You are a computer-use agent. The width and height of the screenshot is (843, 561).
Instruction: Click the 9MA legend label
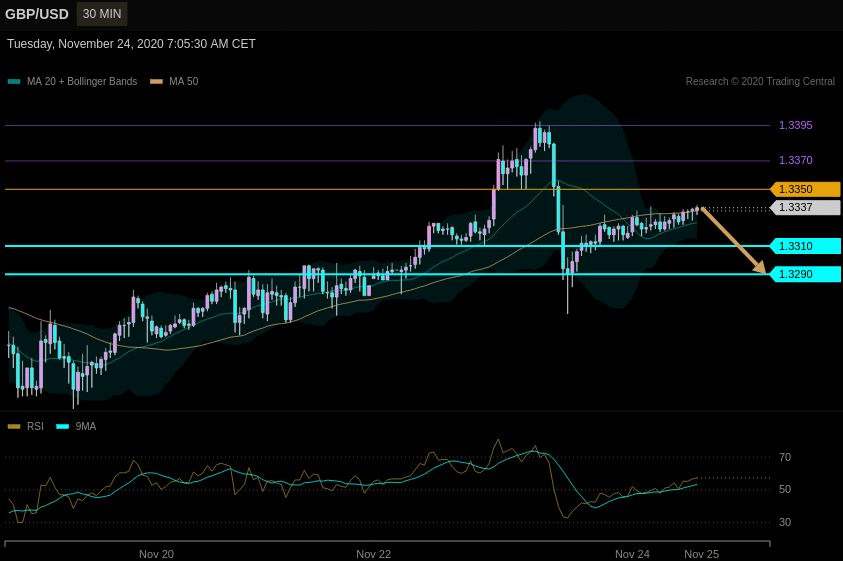(x=85, y=427)
